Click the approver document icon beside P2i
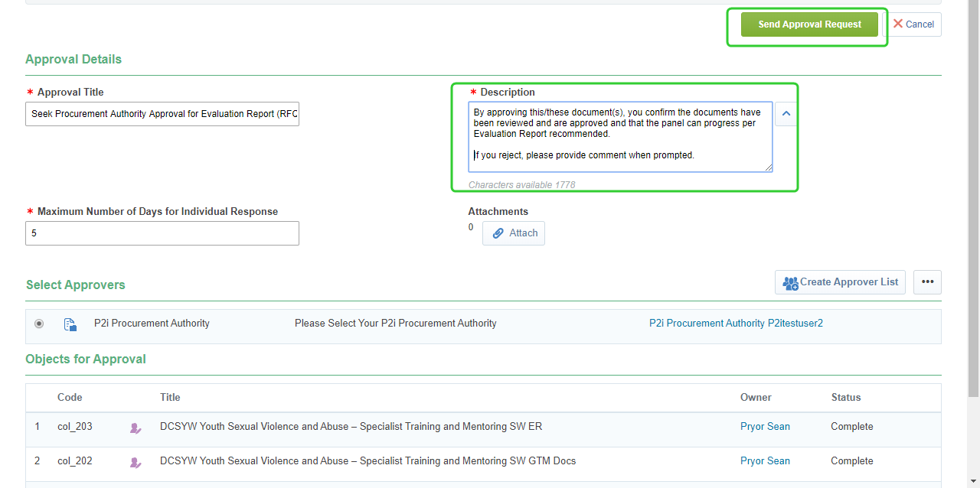Image resolution: width=980 pixels, height=488 pixels. 70,324
